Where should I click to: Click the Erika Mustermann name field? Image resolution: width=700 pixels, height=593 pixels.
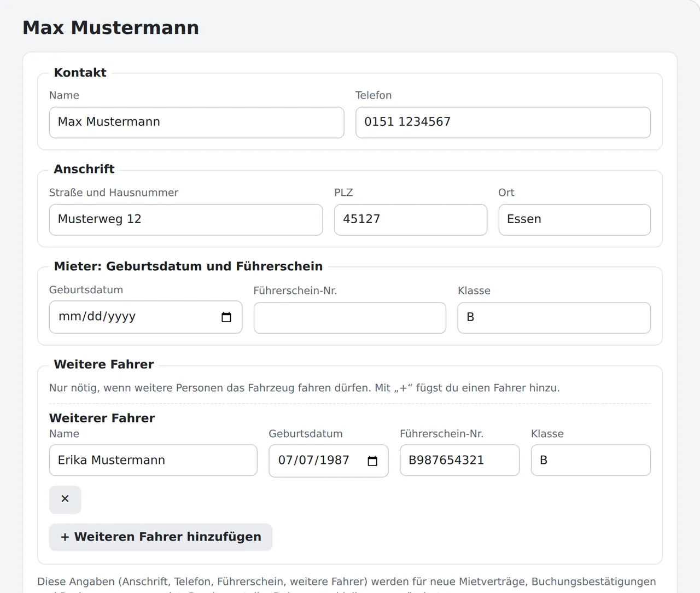(x=153, y=460)
